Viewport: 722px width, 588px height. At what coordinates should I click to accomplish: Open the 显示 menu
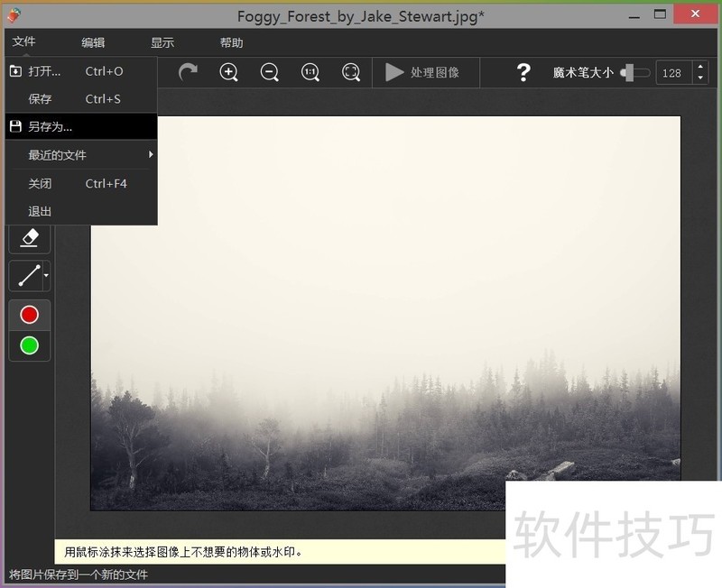pyautogui.click(x=162, y=41)
